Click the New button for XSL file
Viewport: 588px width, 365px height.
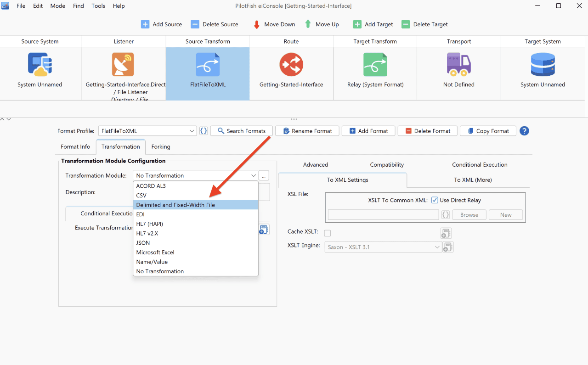click(x=506, y=215)
